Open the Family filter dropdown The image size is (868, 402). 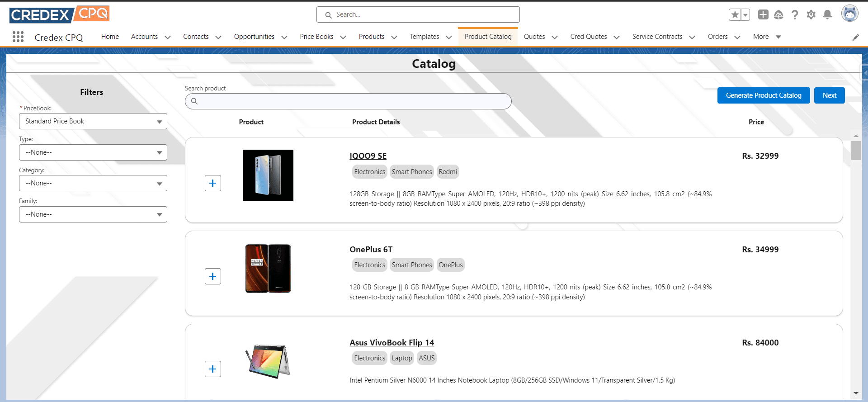(x=93, y=214)
